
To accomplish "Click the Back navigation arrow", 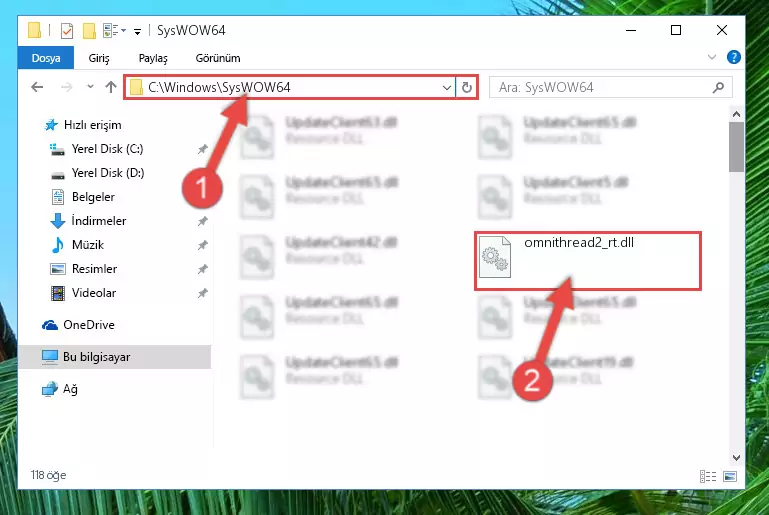I will point(37,87).
